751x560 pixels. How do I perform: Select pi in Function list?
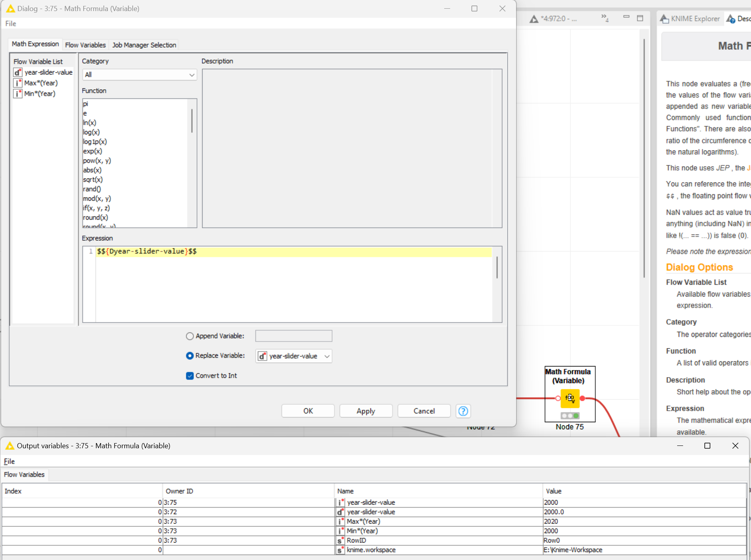click(86, 104)
